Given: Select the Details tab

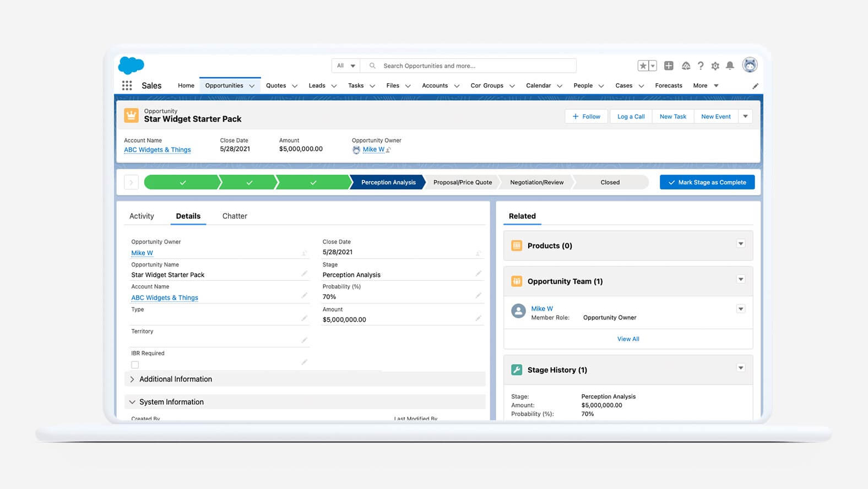Looking at the screenshot, I should 188,216.
